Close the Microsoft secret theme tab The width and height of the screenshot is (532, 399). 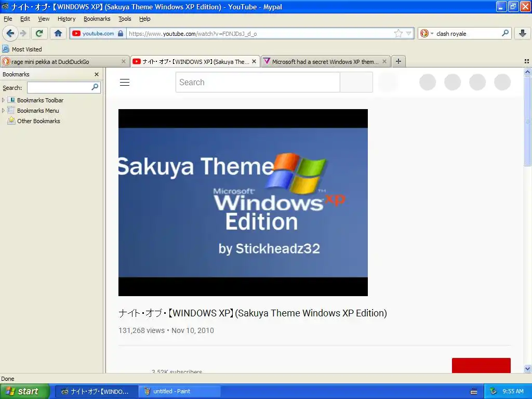pyautogui.click(x=384, y=61)
